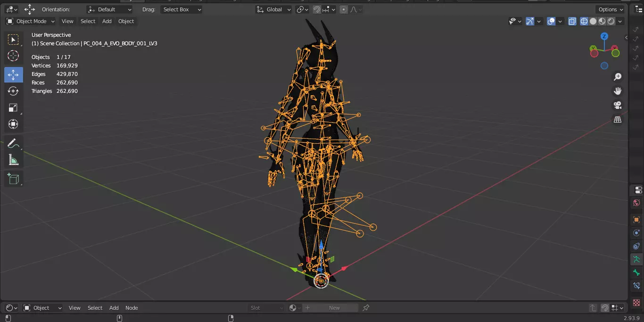Open the Node menu in node editor
The height and width of the screenshot is (322, 644).
click(x=132, y=308)
